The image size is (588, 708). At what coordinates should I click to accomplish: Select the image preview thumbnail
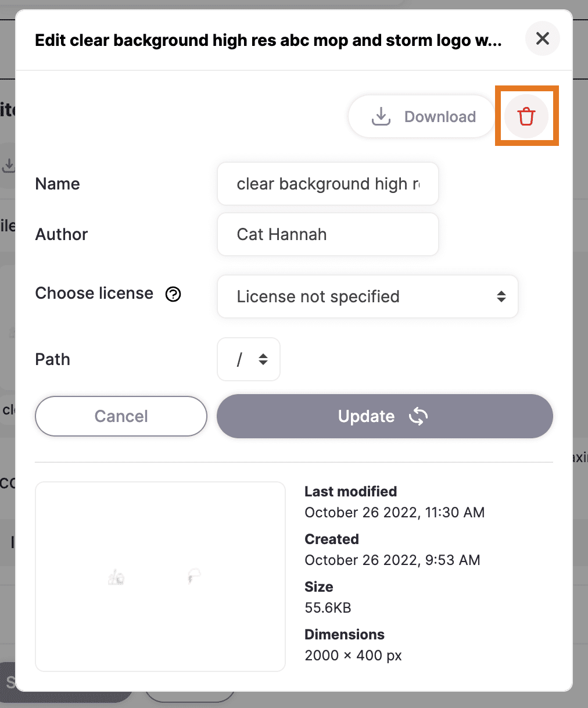tap(160, 577)
